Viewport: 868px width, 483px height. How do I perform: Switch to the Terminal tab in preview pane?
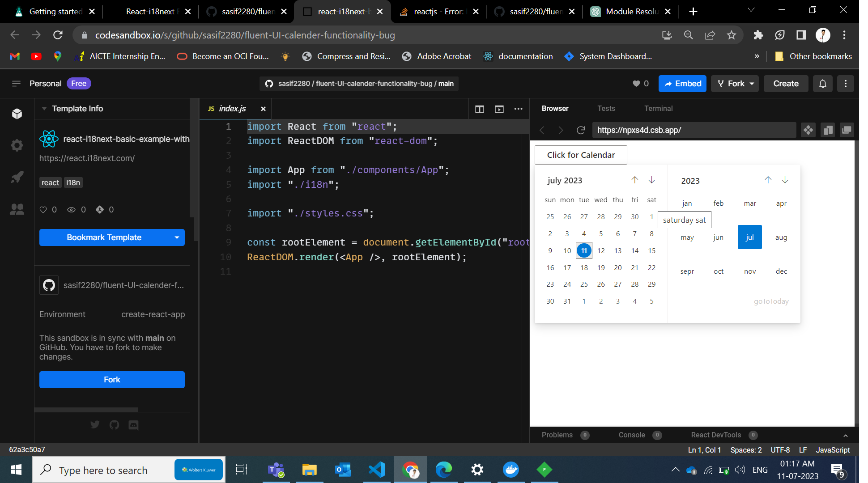tap(658, 108)
